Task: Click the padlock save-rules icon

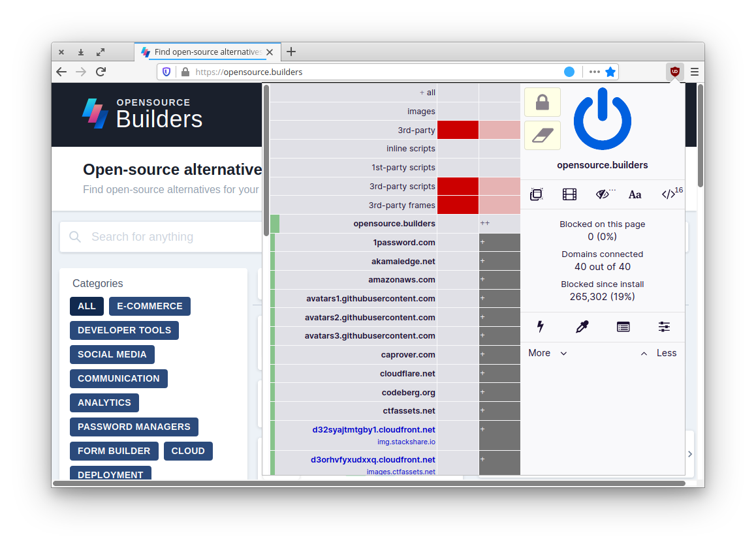Action: [x=543, y=102]
